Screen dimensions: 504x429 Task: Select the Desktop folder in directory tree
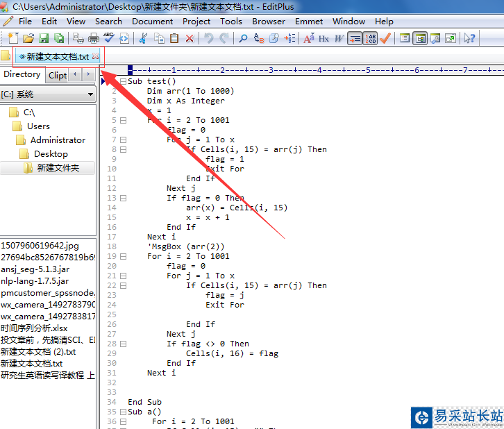point(51,153)
